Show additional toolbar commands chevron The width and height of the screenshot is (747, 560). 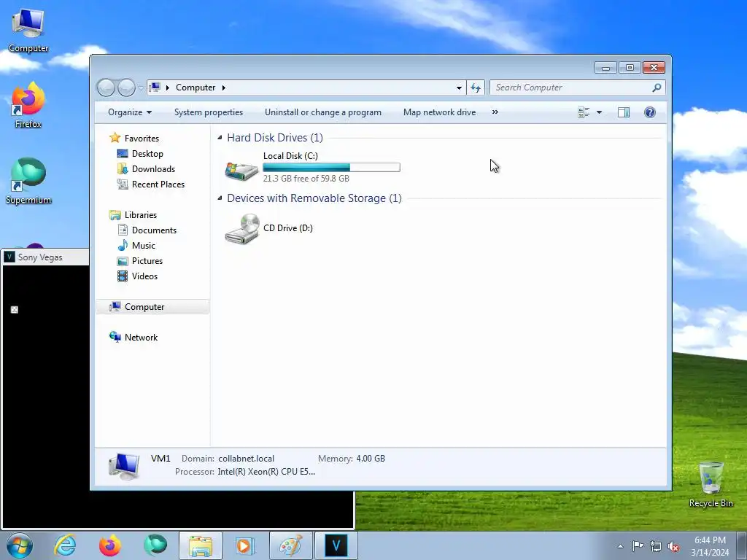495,112
